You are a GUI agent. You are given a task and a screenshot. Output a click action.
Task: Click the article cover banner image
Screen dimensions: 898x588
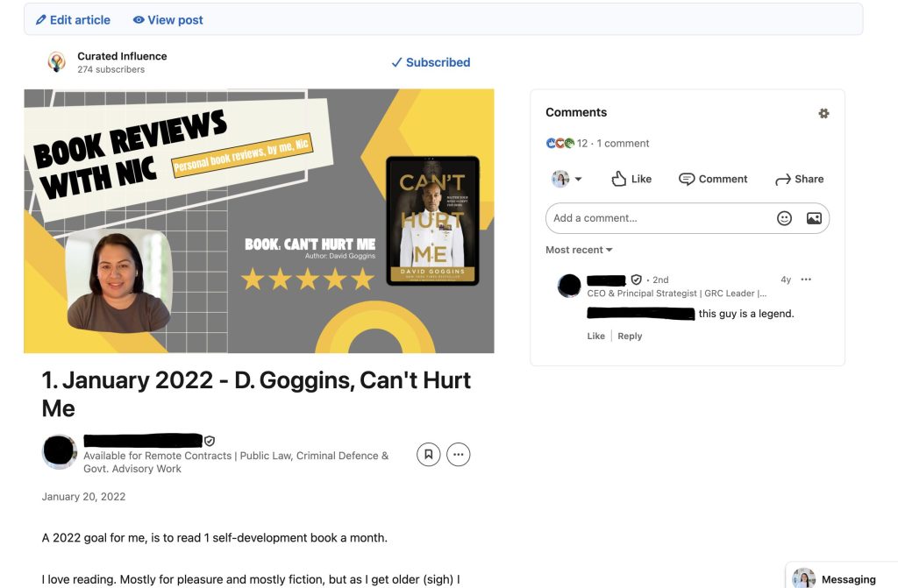(x=259, y=221)
